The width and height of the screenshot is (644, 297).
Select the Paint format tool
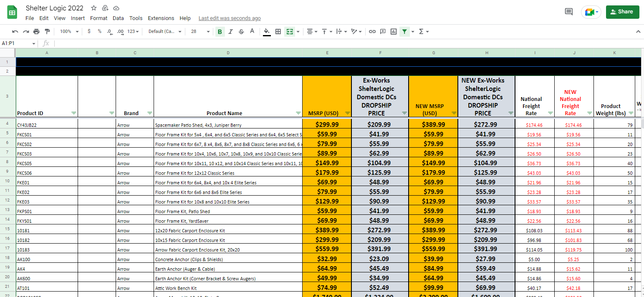tap(47, 31)
